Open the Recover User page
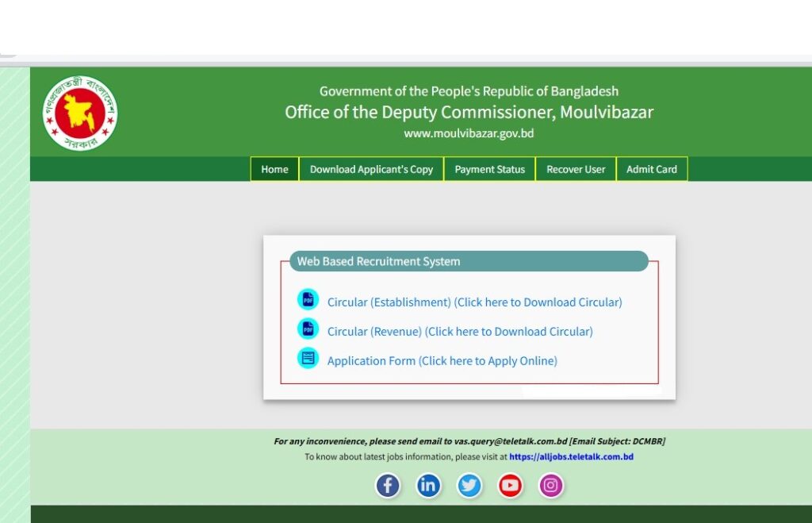Screen dimensions: 812x523 pyautogui.click(x=576, y=169)
